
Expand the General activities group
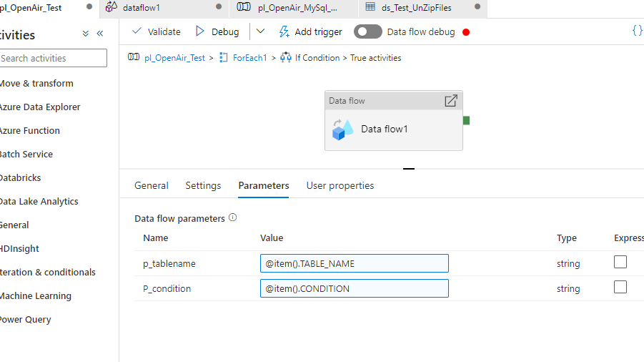coord(14,225)
